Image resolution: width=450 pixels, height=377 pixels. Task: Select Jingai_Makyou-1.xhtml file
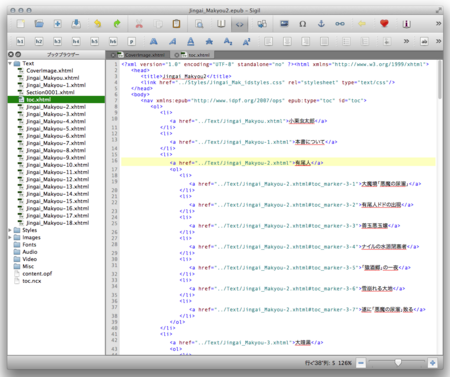[x=56, y=85]
